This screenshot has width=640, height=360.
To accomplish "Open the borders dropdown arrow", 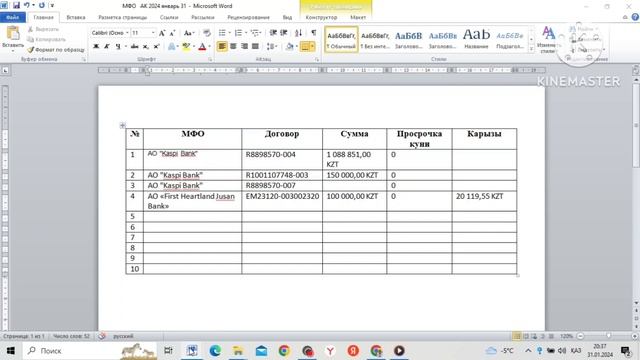I will point(312,47).
